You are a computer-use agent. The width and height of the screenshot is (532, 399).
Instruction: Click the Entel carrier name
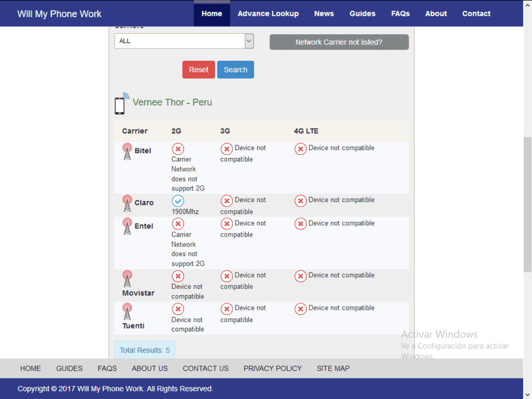pos(144,226)
